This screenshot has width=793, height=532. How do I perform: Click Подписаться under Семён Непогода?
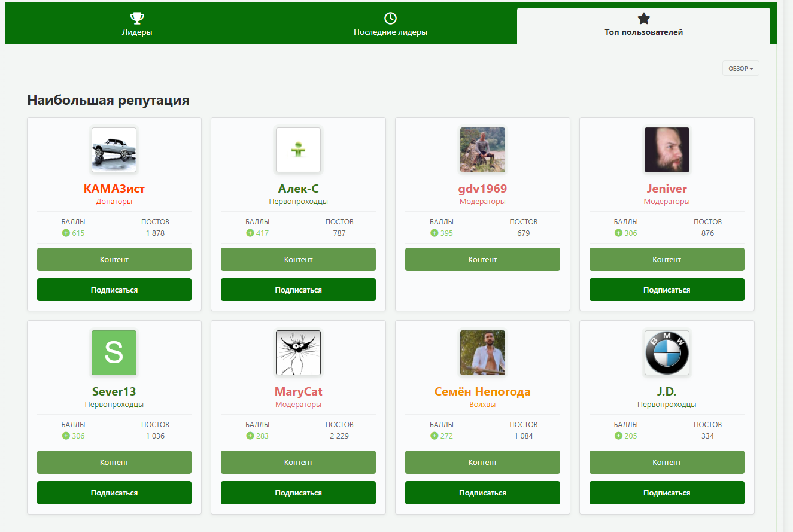(482, 493)
